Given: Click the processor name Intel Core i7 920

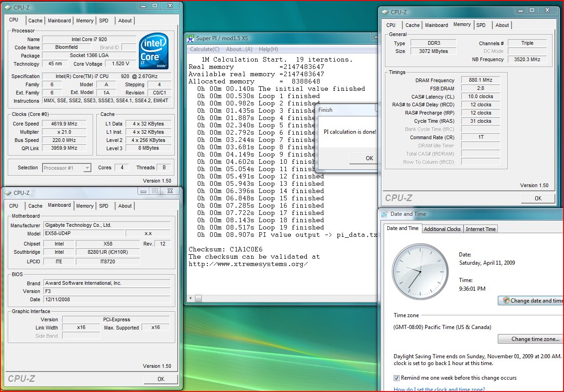Looking at the screenshot, I should [x=89, y=39].
